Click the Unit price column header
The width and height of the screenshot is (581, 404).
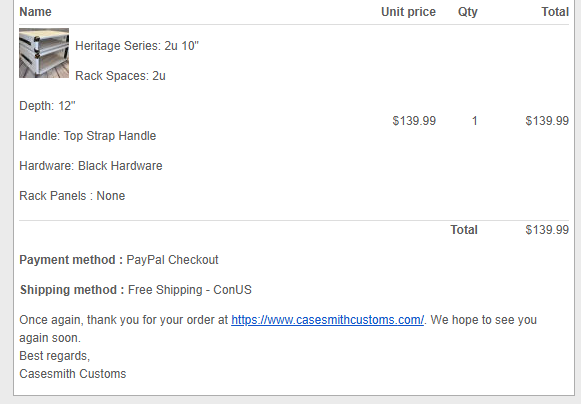[x=408, y=12]
